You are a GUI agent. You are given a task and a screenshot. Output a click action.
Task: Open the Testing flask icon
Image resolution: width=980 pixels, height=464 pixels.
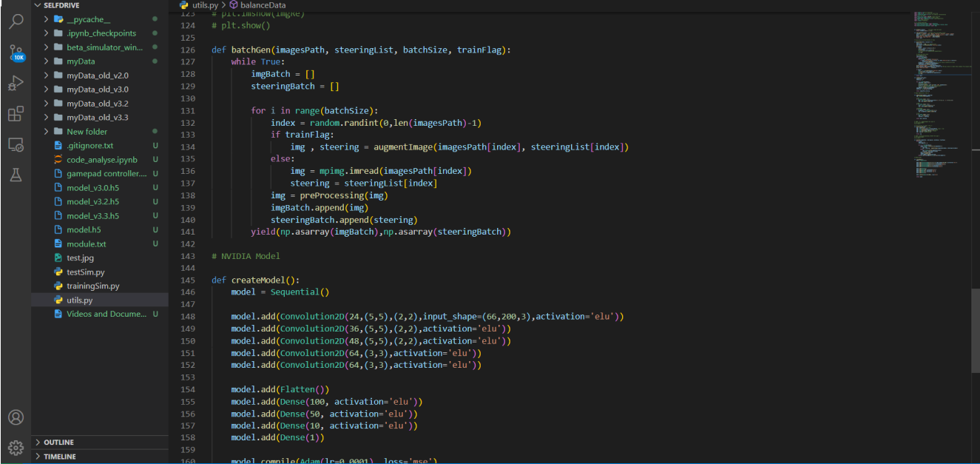click(x=16, y=175)
